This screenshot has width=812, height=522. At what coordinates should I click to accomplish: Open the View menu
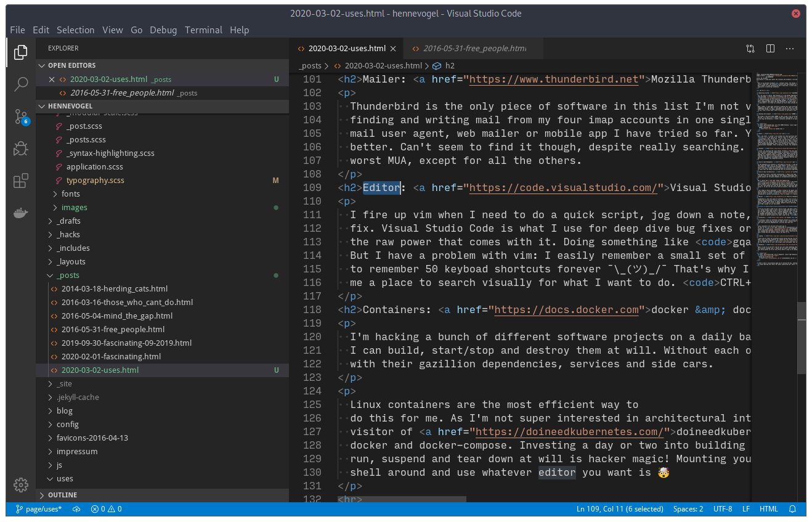[113, 30]
